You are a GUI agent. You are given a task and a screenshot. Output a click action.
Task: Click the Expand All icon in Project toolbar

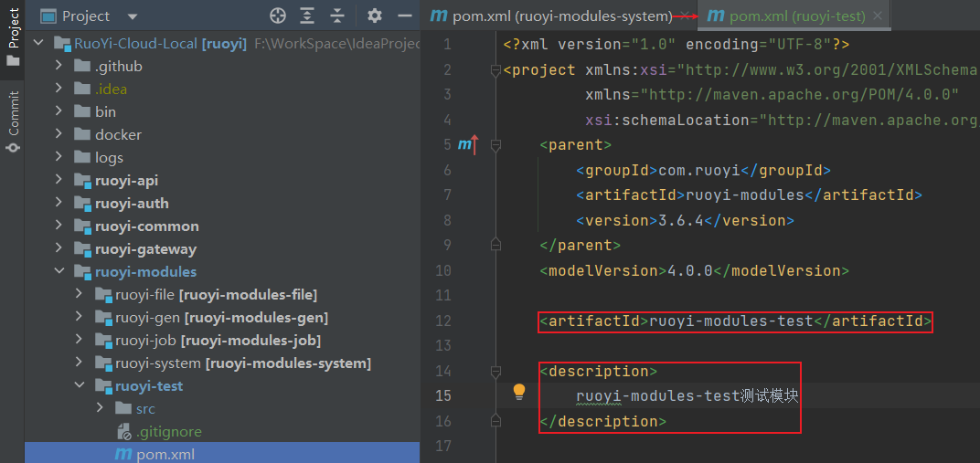(x=307, y=16)
